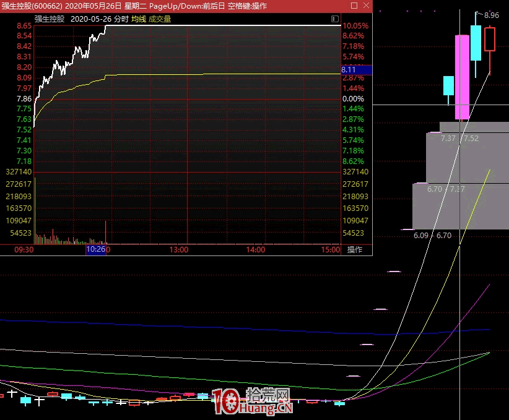509x420 pixels.
Task: Click the 6.09 - 6.70 range label
Action: point(432,236)
